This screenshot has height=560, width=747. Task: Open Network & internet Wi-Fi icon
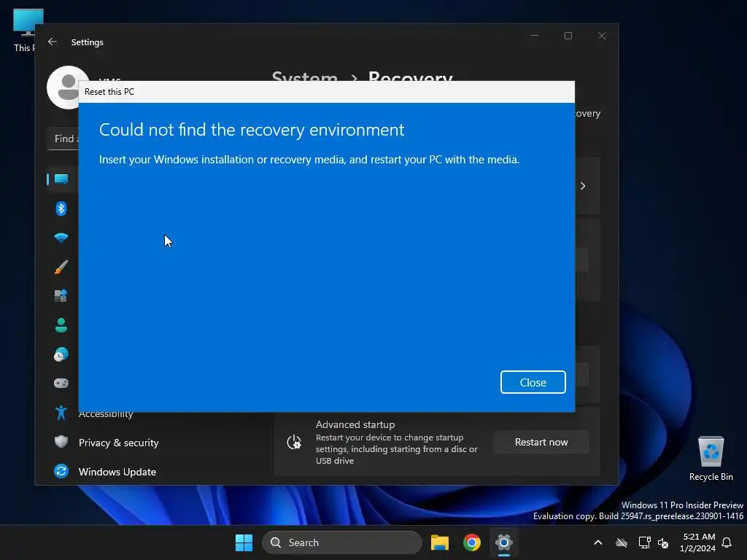(61, 238)
